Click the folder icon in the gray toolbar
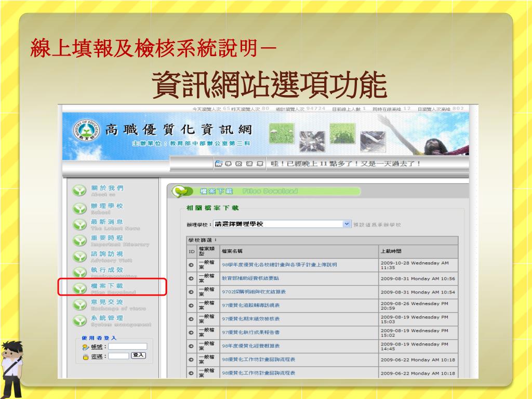 tap(219, 164)
